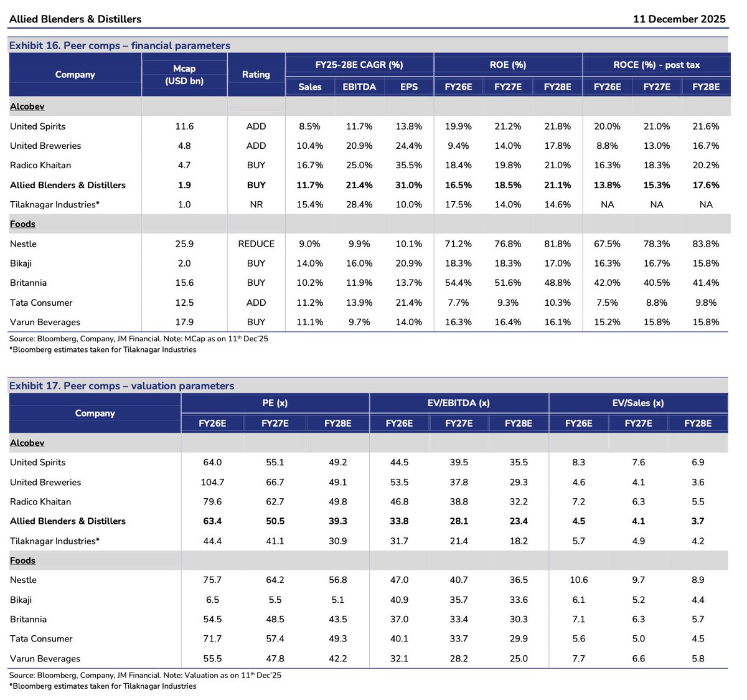
Task: Click 'Alcobev' section label in Exhibit 16
Action: click(x=27, y=106)
